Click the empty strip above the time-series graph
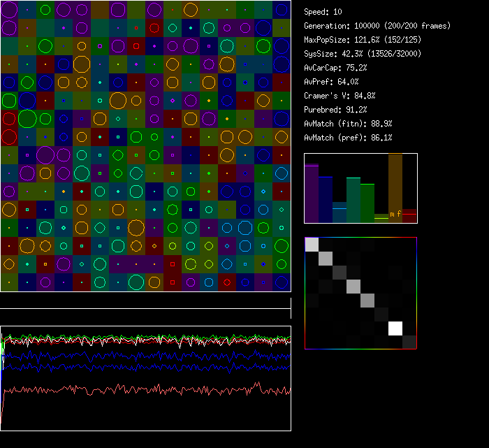Screen dimensions: 489x448 pyautogui.click(x=145, y=301)
